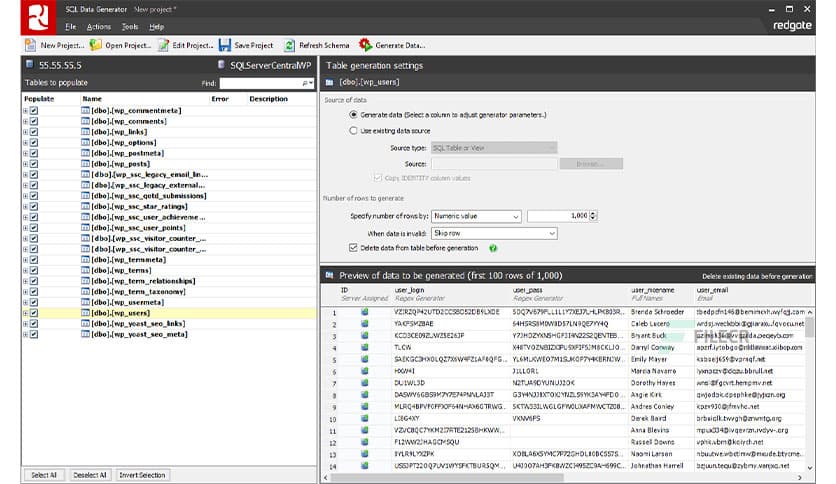Image resolution: width=836 pixels, height=484 pixels.
Task: Select the [dbo].[wp_ssc_user_points] table row
Action: point(168,228)
